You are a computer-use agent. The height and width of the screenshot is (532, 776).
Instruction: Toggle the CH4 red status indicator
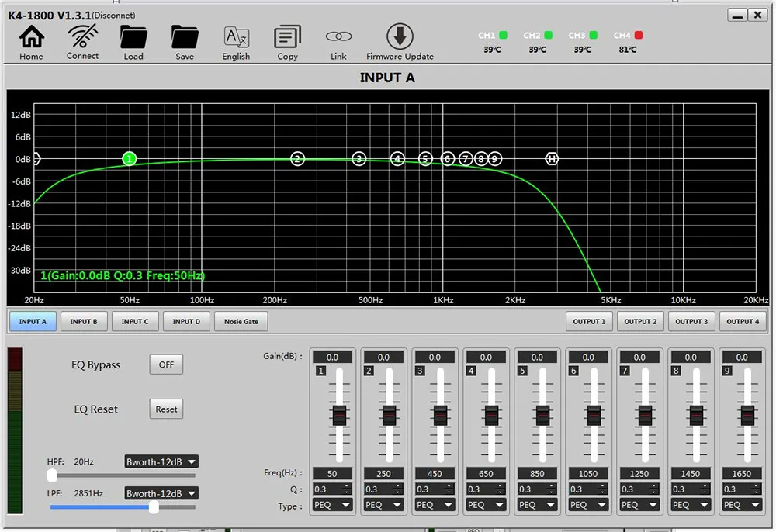click(x=639, y=36)
